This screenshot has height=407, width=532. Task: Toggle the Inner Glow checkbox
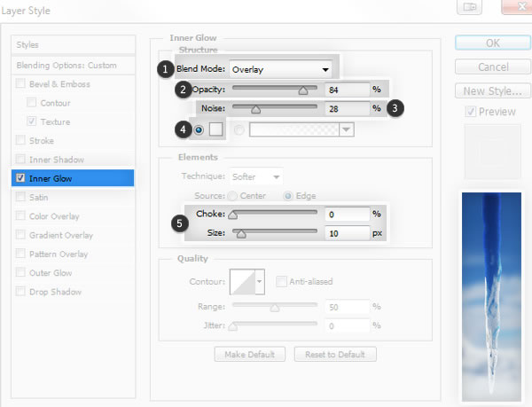[20, 177]
